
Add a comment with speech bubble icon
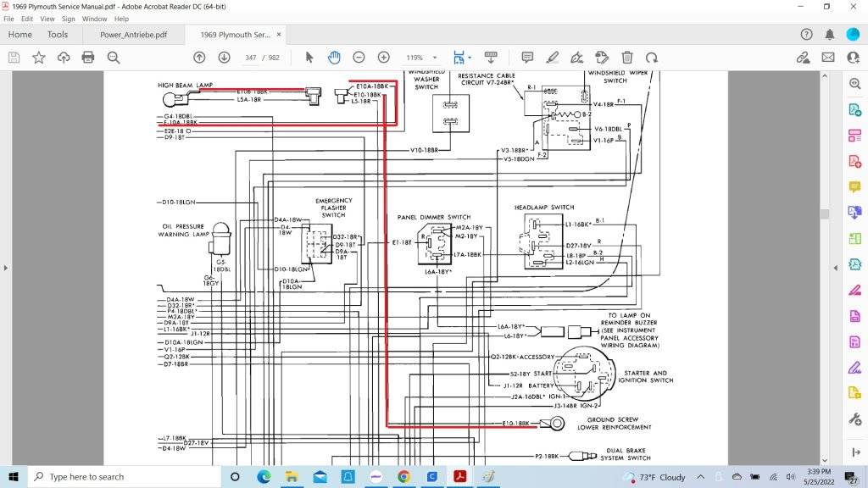[527, 58]
